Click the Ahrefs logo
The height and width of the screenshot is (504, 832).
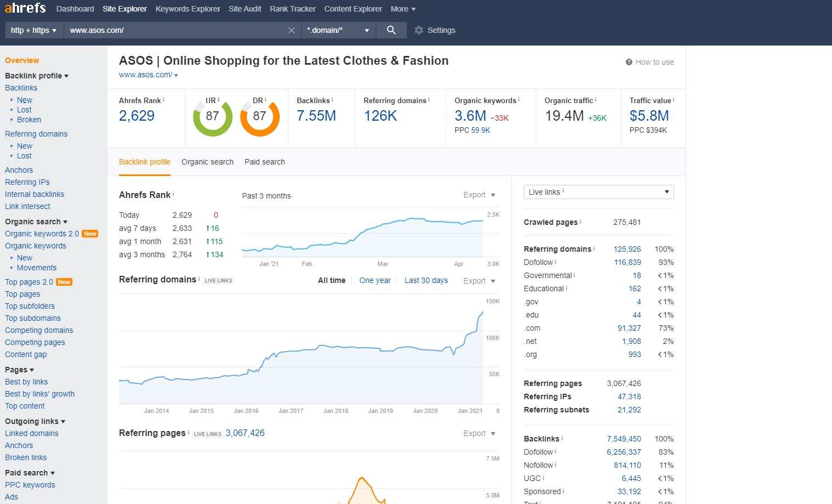coord(25,8)
